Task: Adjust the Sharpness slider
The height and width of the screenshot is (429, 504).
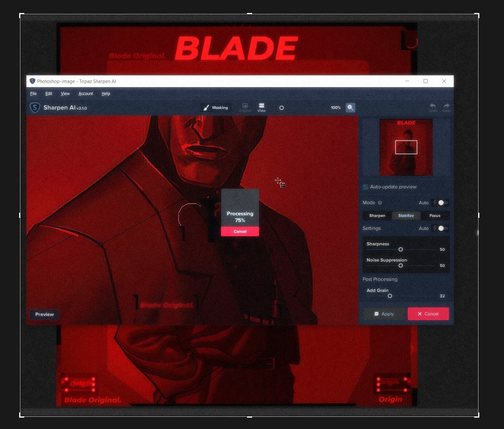Action: [401, 249]
